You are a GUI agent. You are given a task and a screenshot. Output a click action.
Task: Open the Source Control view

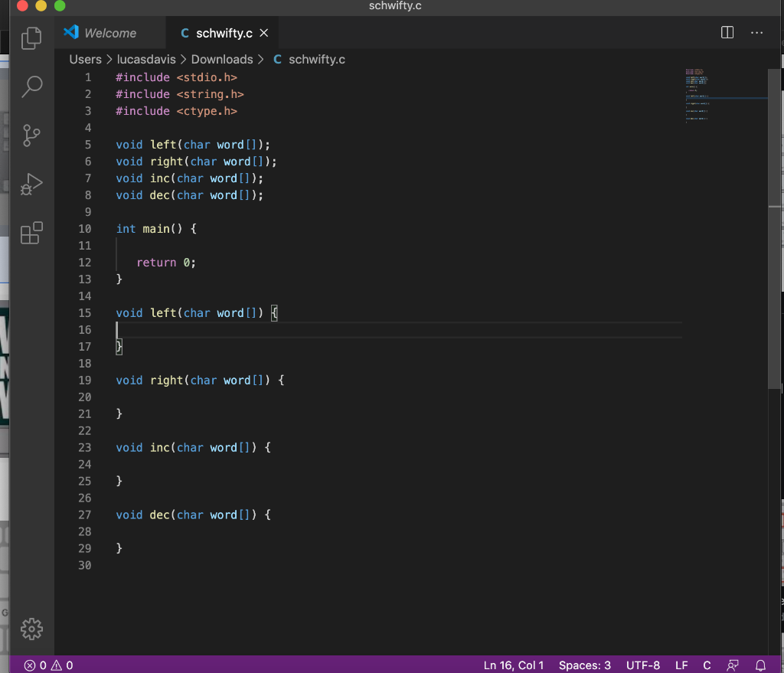31,136
